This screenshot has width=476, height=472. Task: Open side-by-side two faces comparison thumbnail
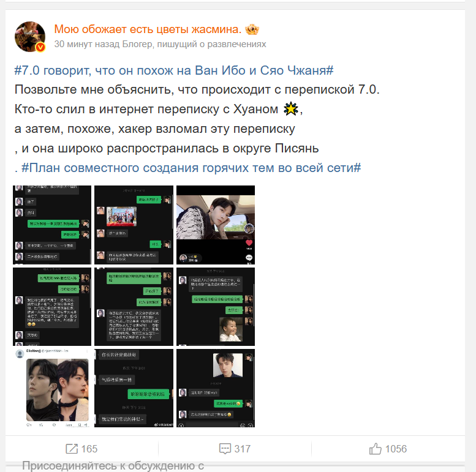(52, 388)
